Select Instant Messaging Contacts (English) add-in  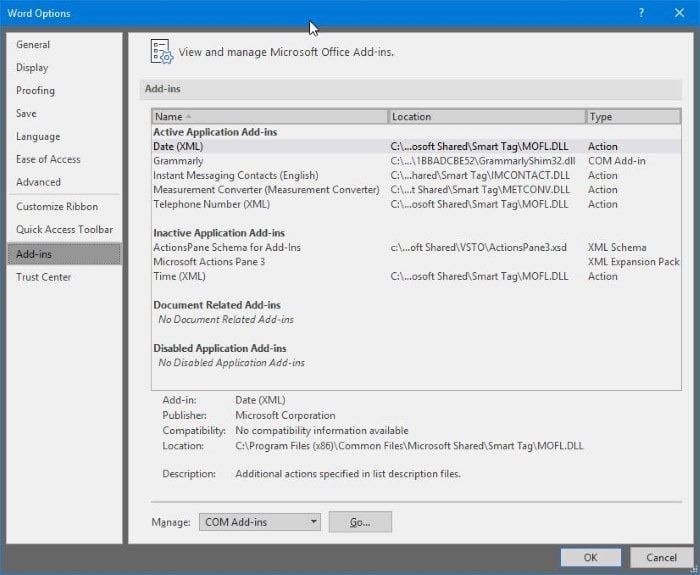pos(416,175)
